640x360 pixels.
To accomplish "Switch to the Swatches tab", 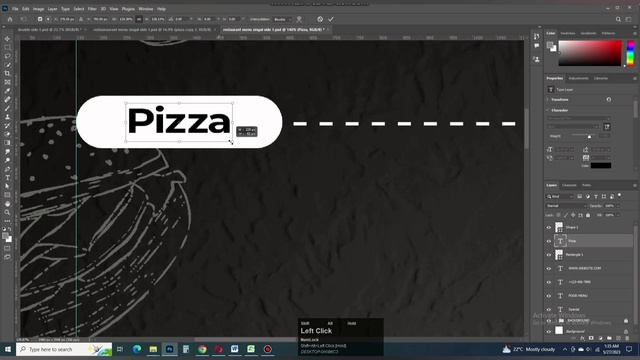I will pos(568,33).
